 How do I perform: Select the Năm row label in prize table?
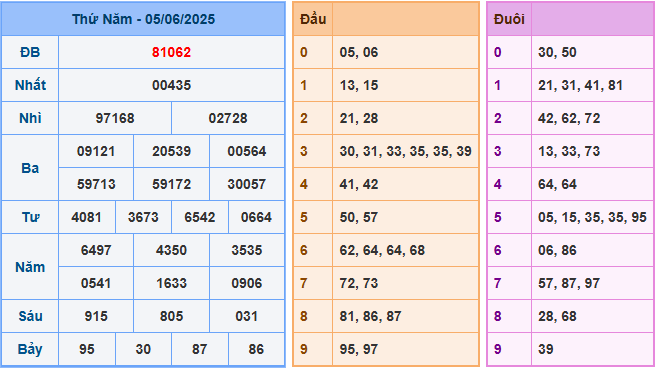pos(30,267)
